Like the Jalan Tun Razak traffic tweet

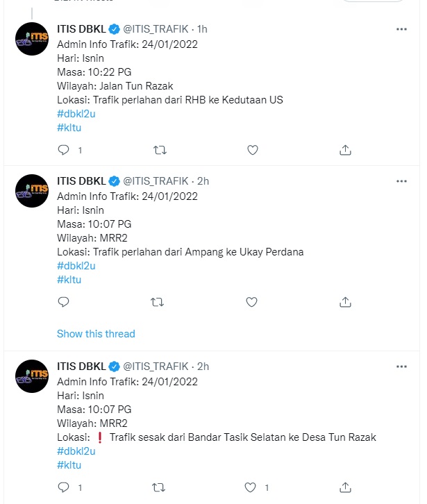click(x=253, y=150)
